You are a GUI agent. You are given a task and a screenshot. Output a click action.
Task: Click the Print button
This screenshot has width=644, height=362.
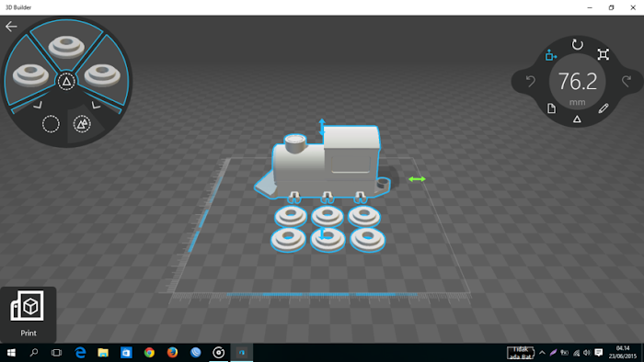tap(28, 314)
